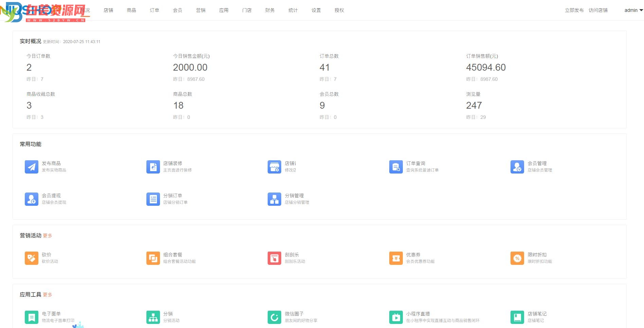The image size is (644, 328).
Task: Click the 限时折扣 percent icon
Action: 517,258
